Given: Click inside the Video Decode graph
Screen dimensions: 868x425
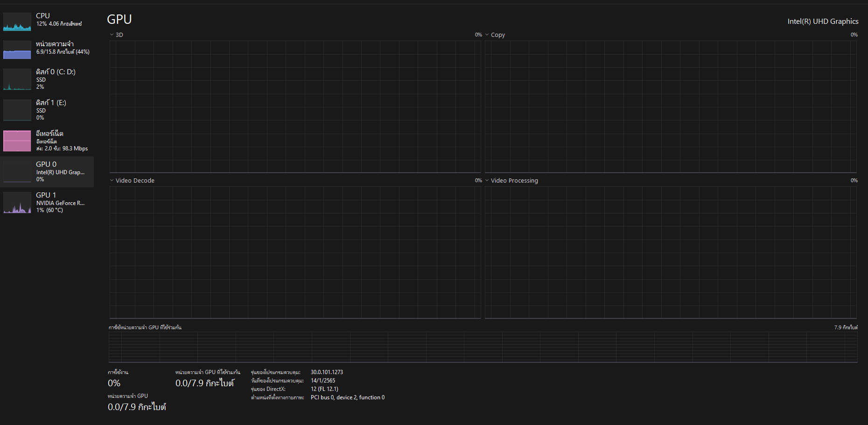Looking at the screenshot, I should [295, 252].
